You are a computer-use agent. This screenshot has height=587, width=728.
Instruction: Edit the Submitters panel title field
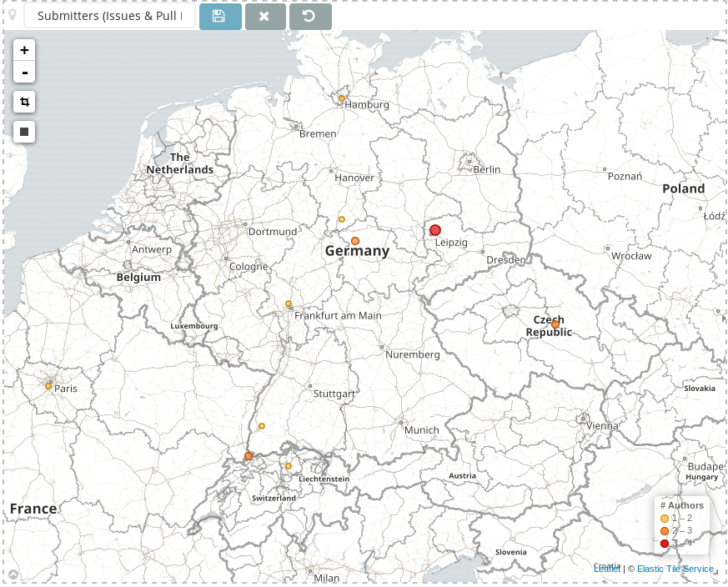click(109, 17)
